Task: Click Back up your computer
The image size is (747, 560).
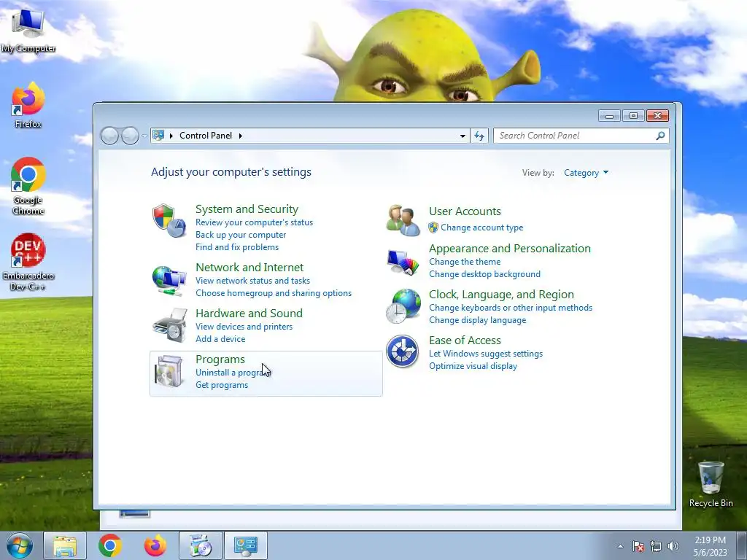Action: tap(241, 235)
